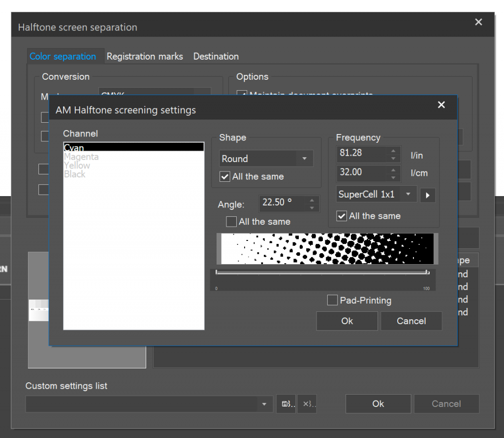This screenshot has width=504, height=438.
Task: Uncheck Shape All the same
Action: [x=225, y=176]
